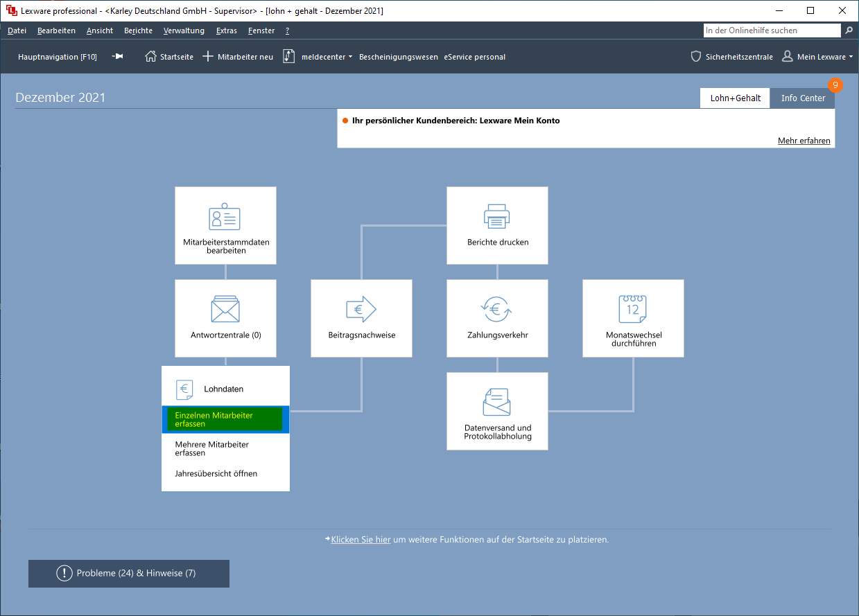Switch to the Info Center tab
The width and height of the screenshot is (859, 616).
pos(803,98)
